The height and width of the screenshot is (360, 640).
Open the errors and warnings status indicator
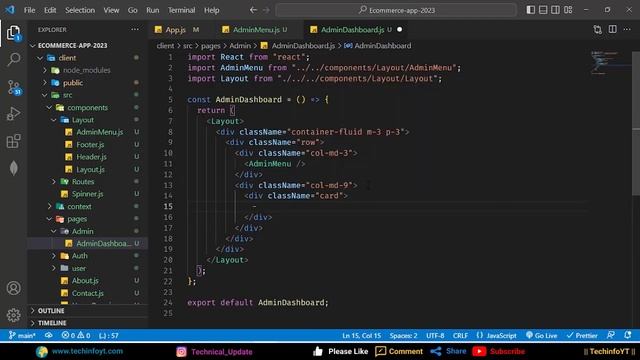76,336
